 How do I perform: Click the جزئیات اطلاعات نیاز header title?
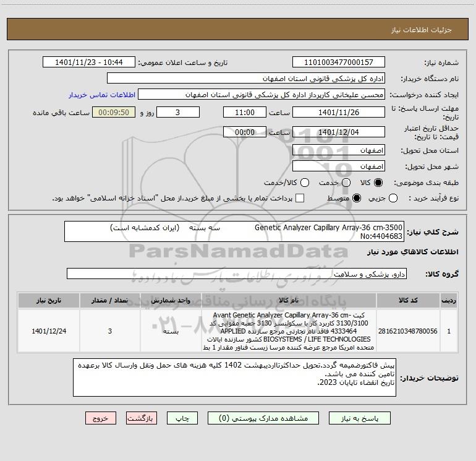click(422, 30)
